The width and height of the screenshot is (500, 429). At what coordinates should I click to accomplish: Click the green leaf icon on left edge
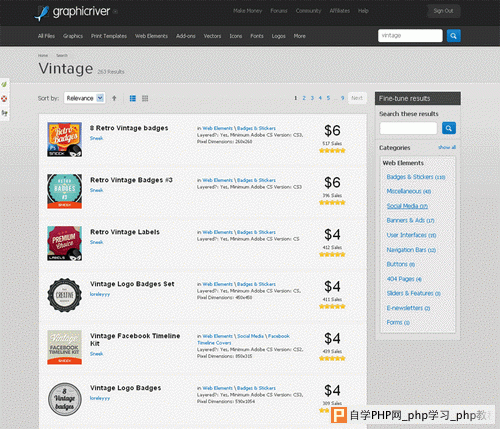click(x=4, y=84)
